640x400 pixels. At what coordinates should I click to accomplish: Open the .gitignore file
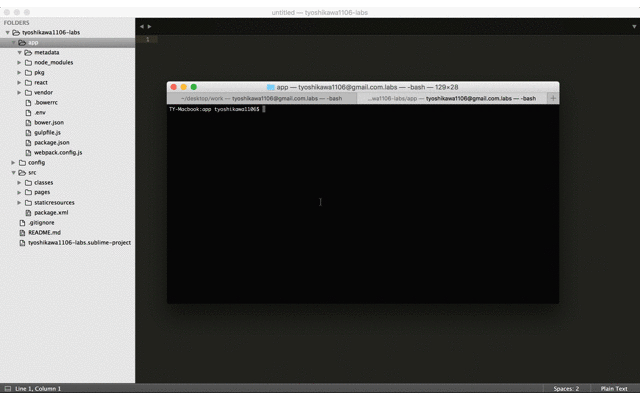(41, 222)
